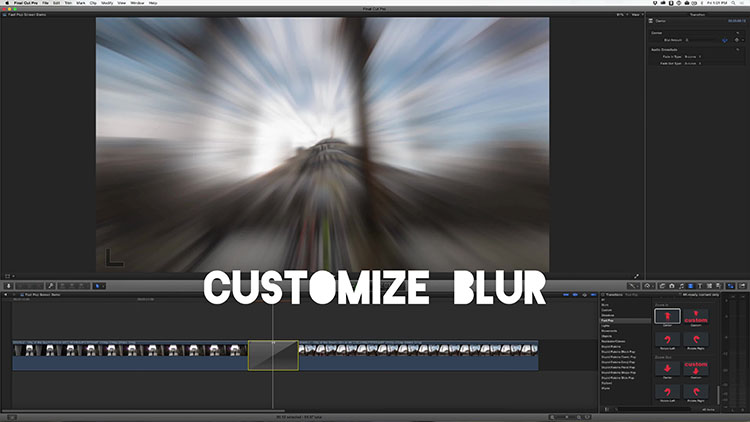Click the second clip after the transition

pyautogui.click(x=419, y=355)
